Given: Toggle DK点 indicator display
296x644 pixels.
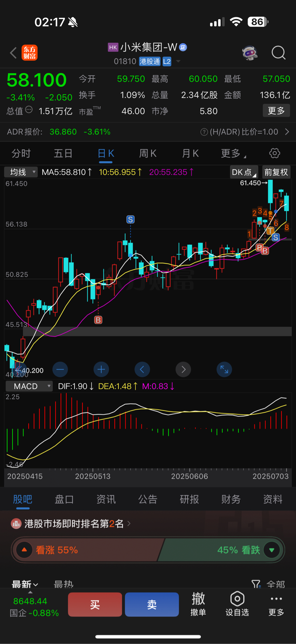Looking at the screenshot, I should 244,172.
